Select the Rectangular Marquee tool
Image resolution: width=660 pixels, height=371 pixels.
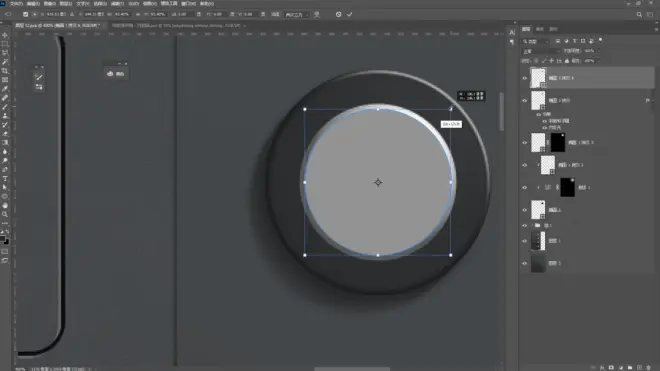click(x=5, y=44)
